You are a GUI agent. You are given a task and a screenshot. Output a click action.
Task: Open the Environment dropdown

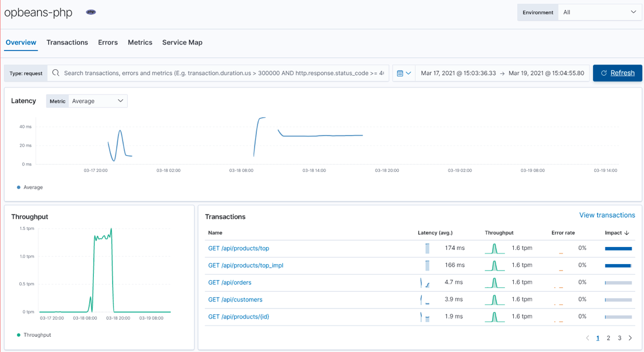[600, 12]
